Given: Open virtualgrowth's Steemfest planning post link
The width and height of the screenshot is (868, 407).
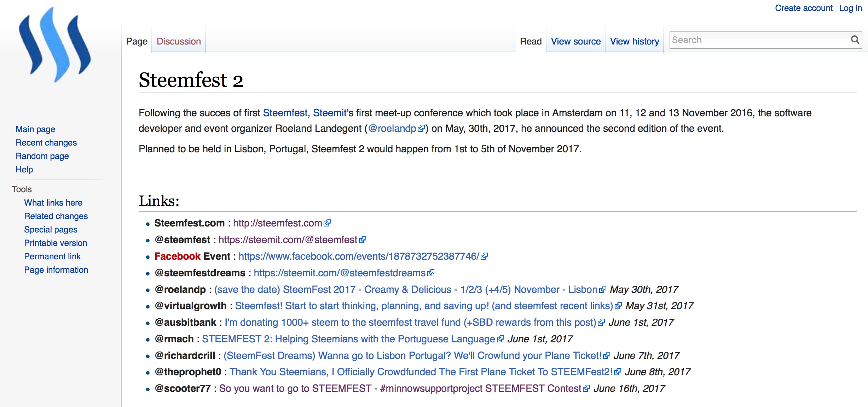Looking at the screenshot, I should [x=424, y=306].
